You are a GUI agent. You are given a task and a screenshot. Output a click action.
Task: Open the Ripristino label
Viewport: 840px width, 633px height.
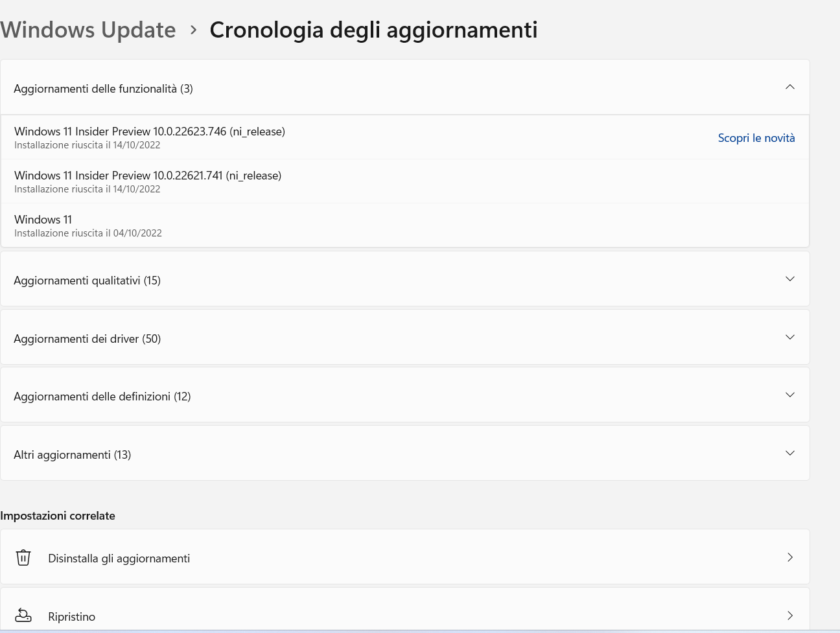tap(72, 617)
